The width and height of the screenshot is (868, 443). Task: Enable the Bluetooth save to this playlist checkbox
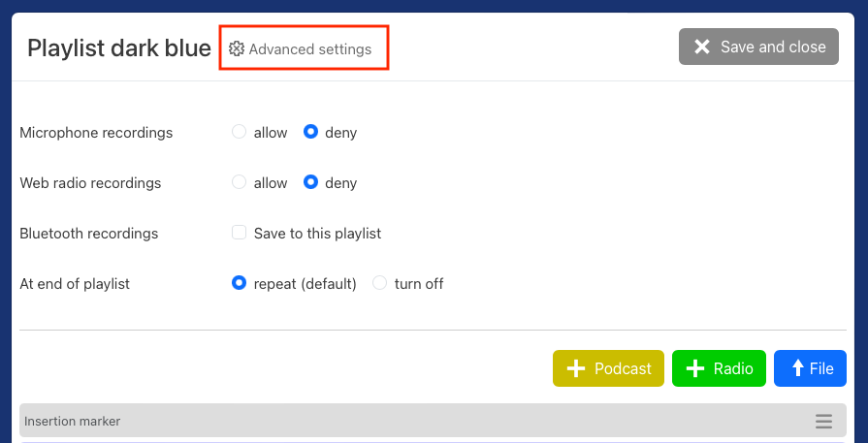click(240, 233)
